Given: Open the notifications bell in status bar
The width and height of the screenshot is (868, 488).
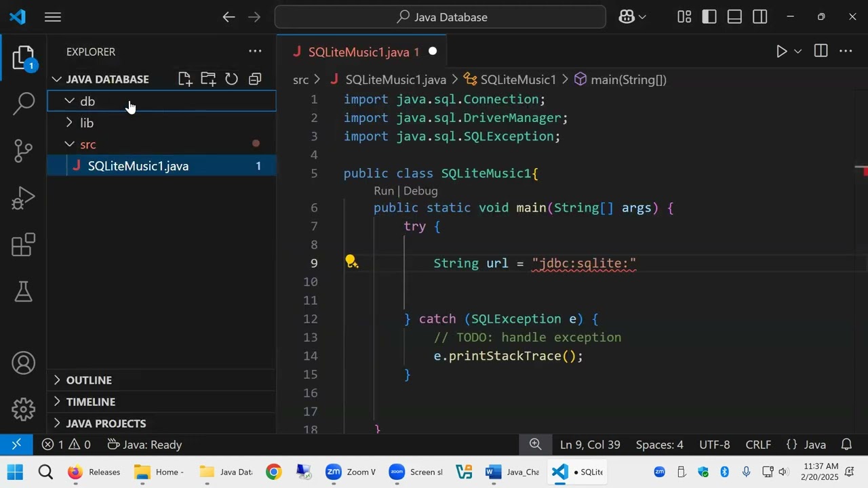Looking at the screenshot, I should (x=846, y=445).
